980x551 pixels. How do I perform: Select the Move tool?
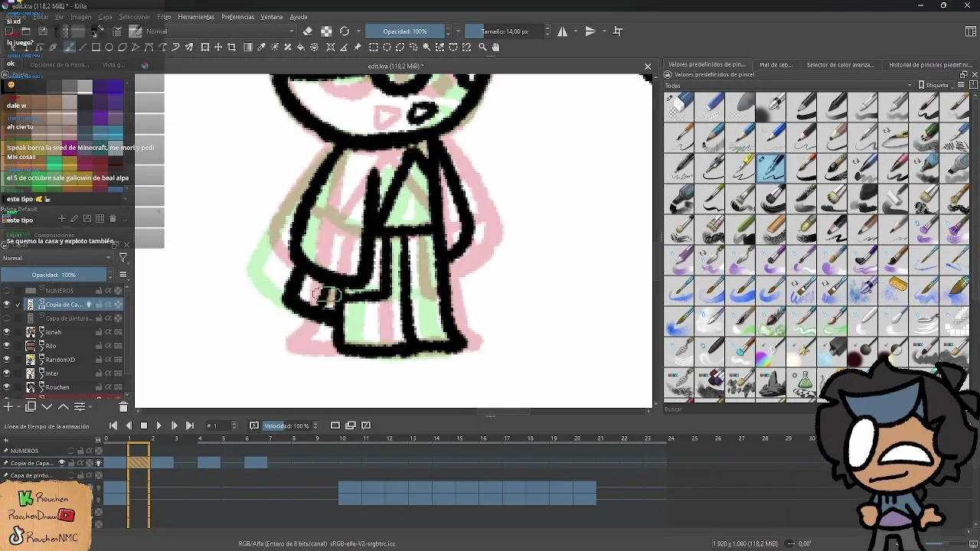[x=218, y=47]
